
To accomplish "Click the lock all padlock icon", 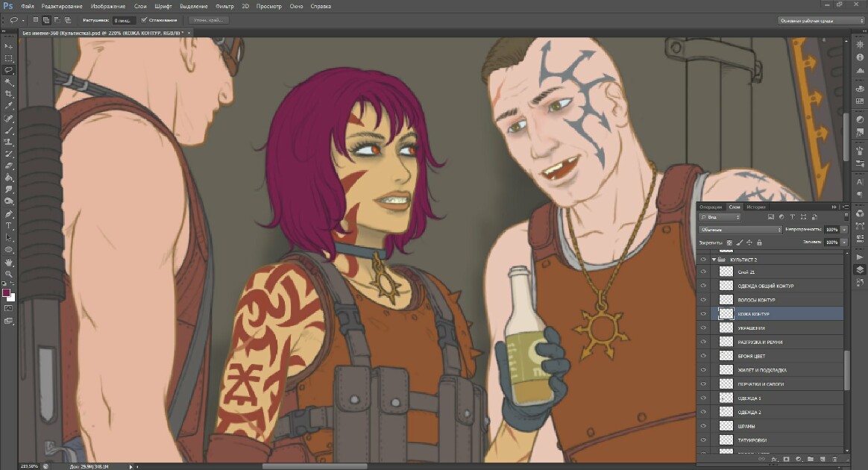I will (x=759, y=242).
